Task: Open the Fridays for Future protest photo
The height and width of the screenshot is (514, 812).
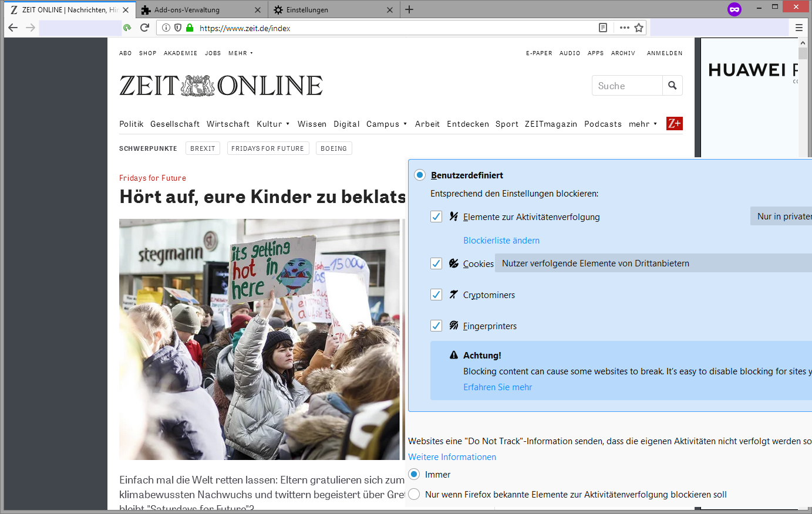Action: point(260,339)
